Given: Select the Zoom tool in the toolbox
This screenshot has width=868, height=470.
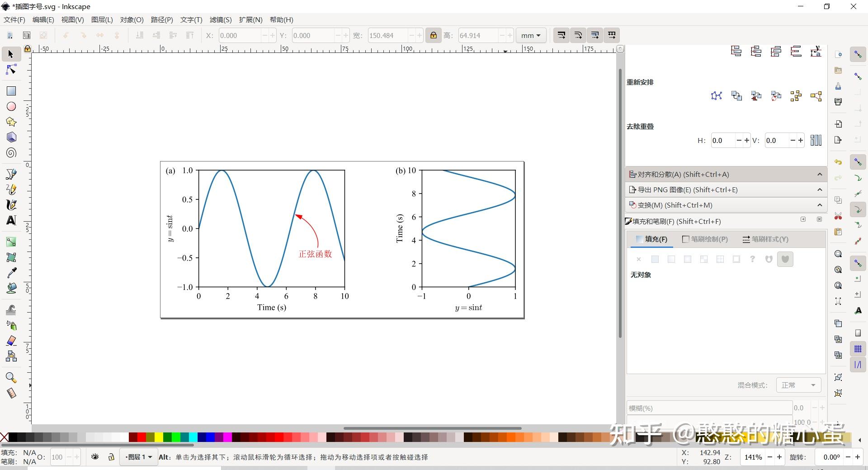Looking at the screenshot, I should [x=11, y=377].
